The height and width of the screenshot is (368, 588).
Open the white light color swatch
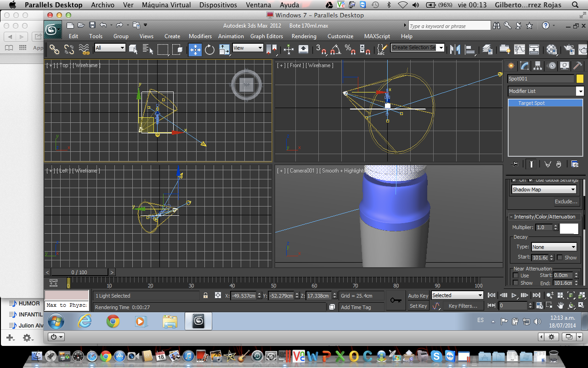pos(569,229)
